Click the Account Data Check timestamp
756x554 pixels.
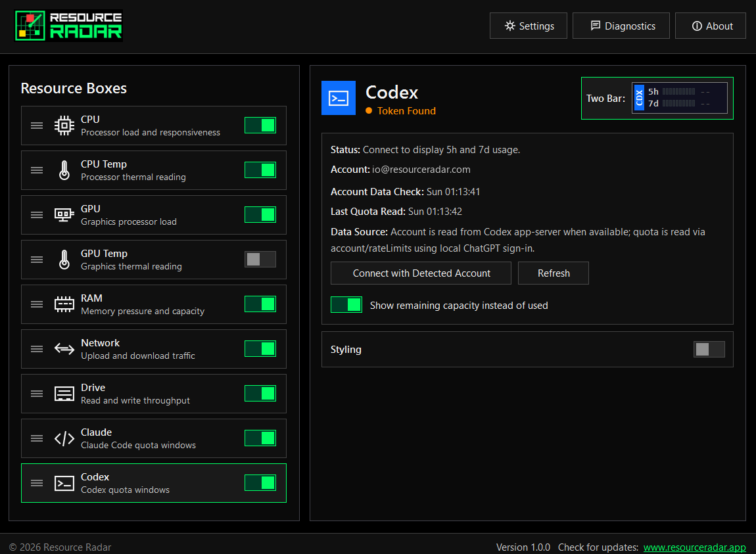click(x=453, y=192)
